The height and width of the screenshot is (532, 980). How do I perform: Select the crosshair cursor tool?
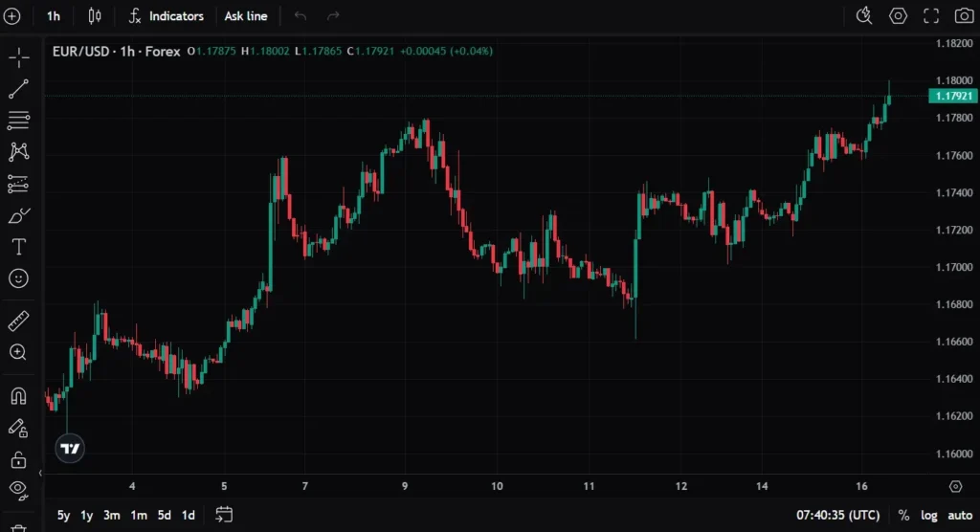click(x=18, y=58)
